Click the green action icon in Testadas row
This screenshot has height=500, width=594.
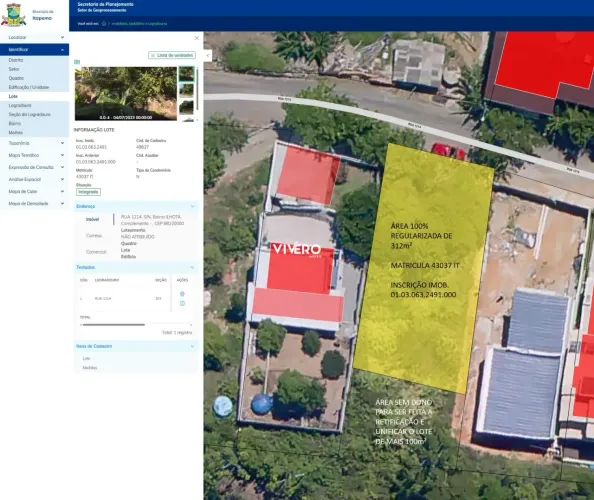coord(182,303)
